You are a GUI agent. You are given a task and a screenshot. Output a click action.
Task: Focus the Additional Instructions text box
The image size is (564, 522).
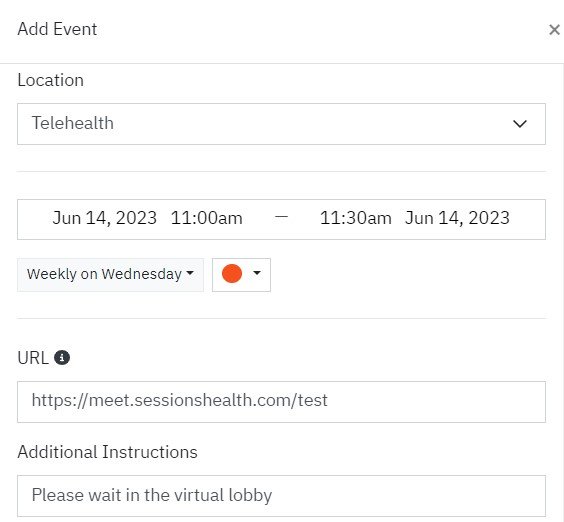click(281, 496)
